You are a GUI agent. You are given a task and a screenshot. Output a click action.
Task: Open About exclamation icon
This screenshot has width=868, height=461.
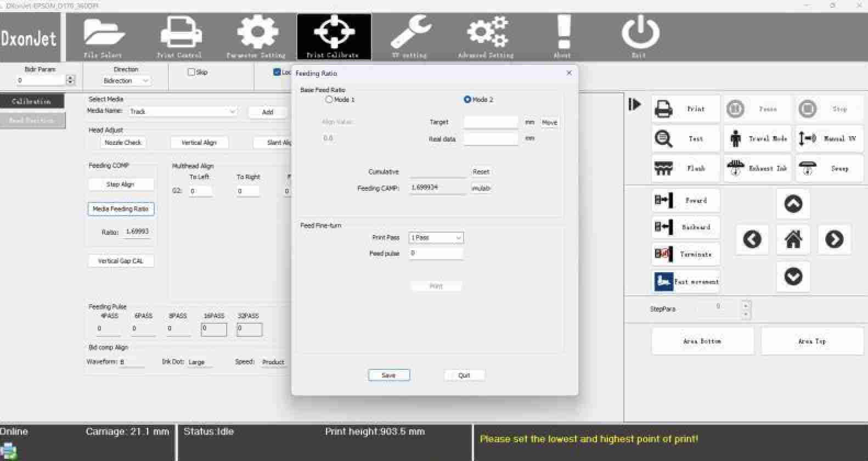pos(563,37)
